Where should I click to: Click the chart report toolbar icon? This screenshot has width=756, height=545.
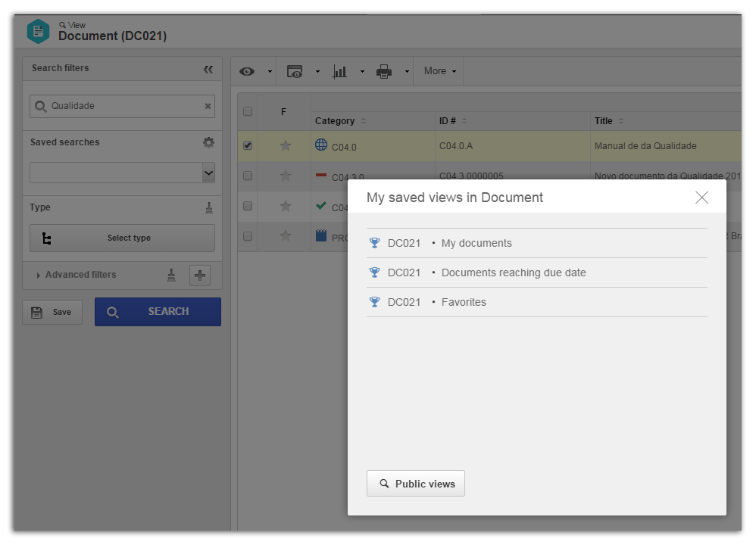pos(339,71)
